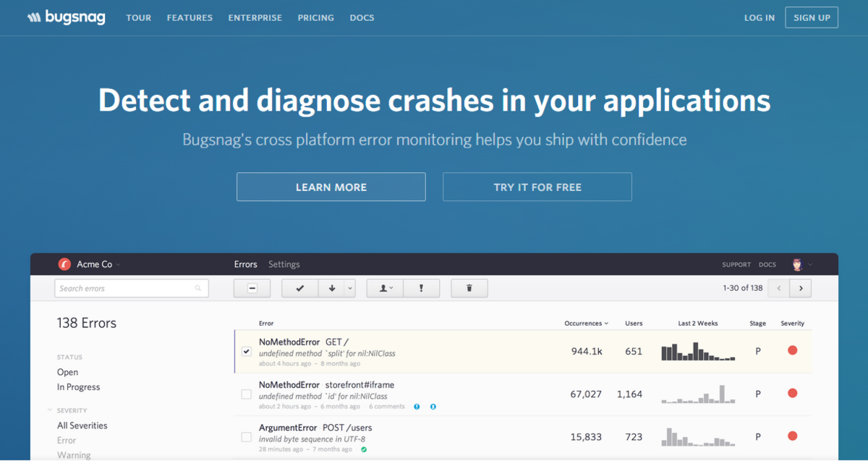Click the Log In link
The width and height of the screenshot is (868, 461).
pos(759,17)
